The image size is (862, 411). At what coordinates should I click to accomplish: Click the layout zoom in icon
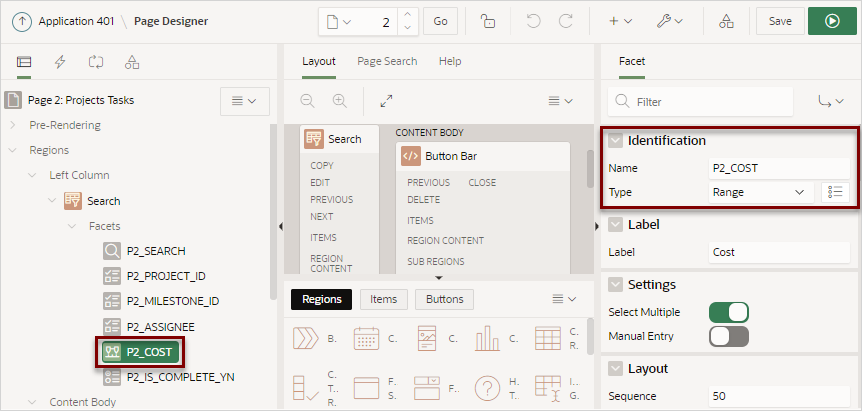tap(340, 101)
